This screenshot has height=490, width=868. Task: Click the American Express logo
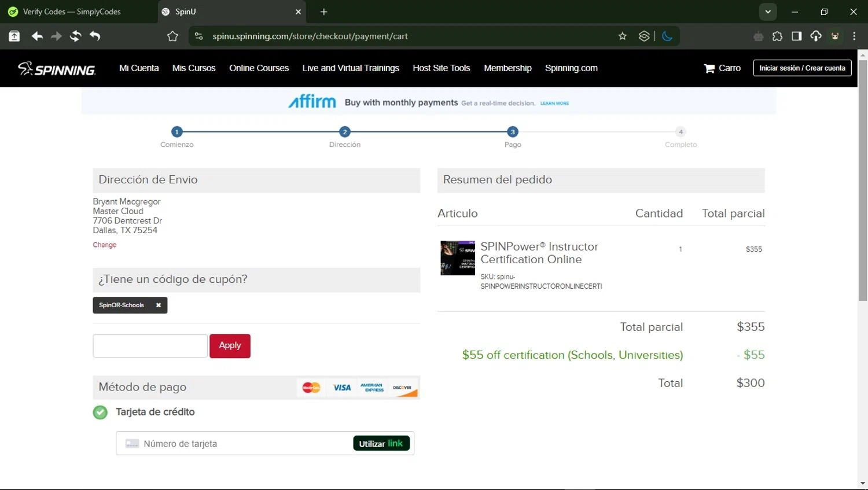click(372, 388)
